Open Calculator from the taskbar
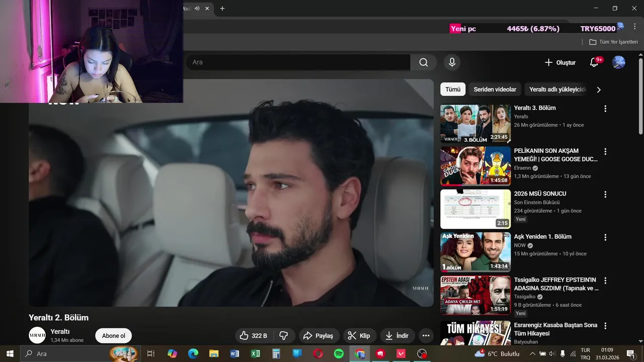The image size is (644, 362). (276, 353)
